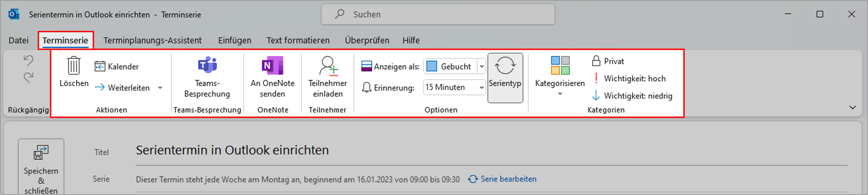
Task: Click the Löschen trash can icon
Action: (74, 66)
